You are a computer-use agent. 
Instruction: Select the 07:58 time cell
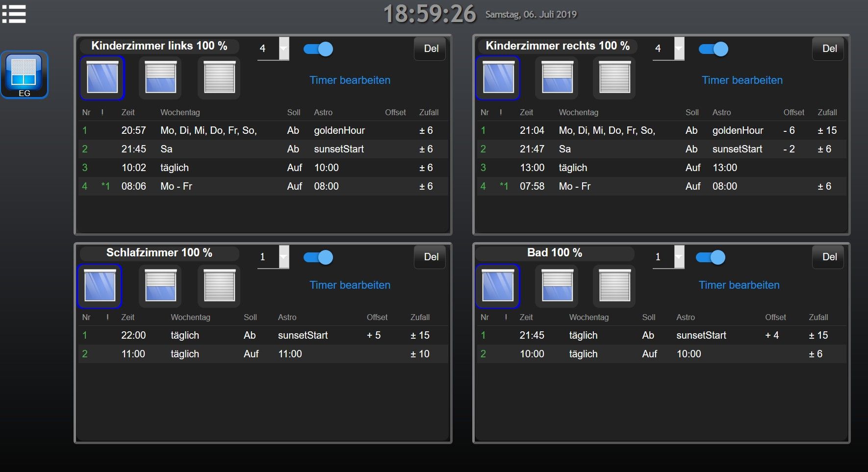532,186
